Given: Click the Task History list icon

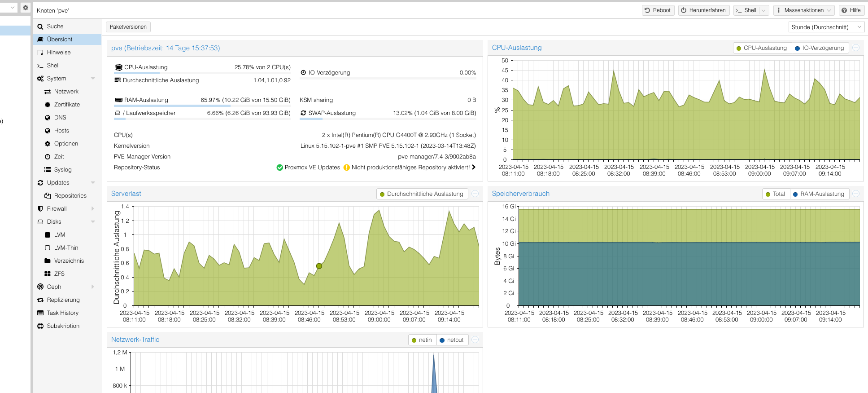Looking at the screenshot, I should tap(40, 313).
